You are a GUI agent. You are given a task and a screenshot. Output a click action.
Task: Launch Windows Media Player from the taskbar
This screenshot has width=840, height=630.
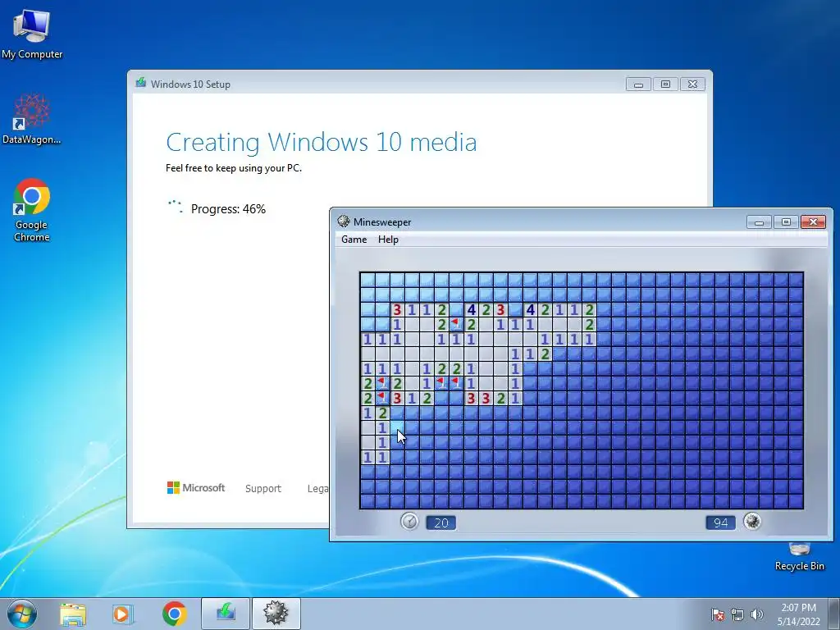(122, 614)
